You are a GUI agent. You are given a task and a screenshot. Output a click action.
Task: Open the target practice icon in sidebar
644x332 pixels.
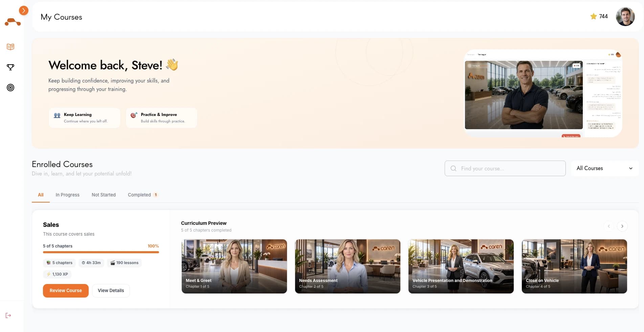pos(10,88)
